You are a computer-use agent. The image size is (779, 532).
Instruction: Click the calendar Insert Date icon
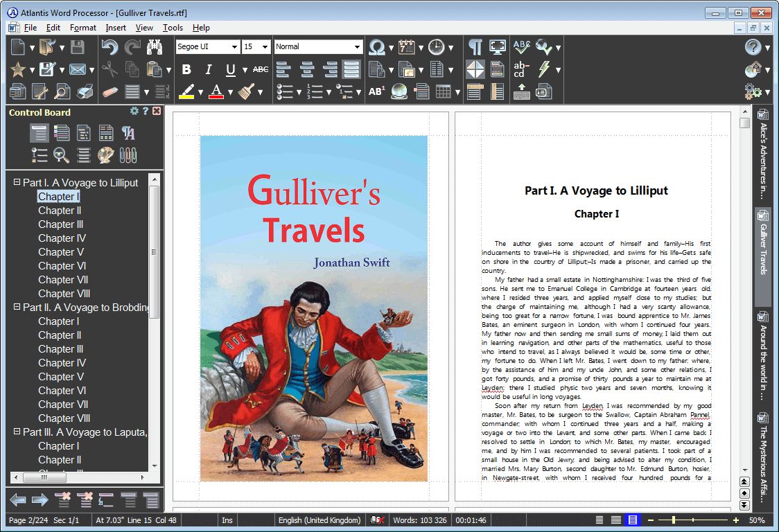(406, 47)
